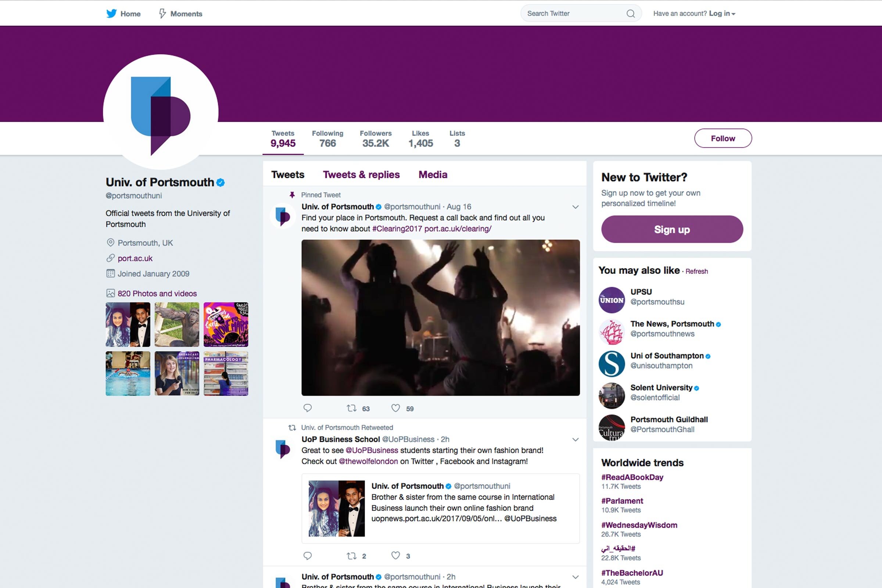This screenshot has width=882, height=588.
Task: Expand options on the pinned tweet
Action: 575,207
